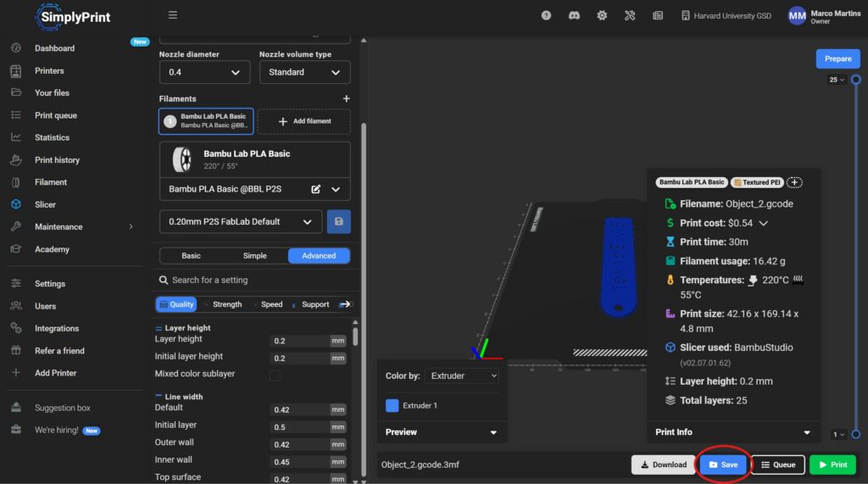868x484 pixels.
Task: Open the layer 1 bottom dropdown
Action: coord(838,435)
